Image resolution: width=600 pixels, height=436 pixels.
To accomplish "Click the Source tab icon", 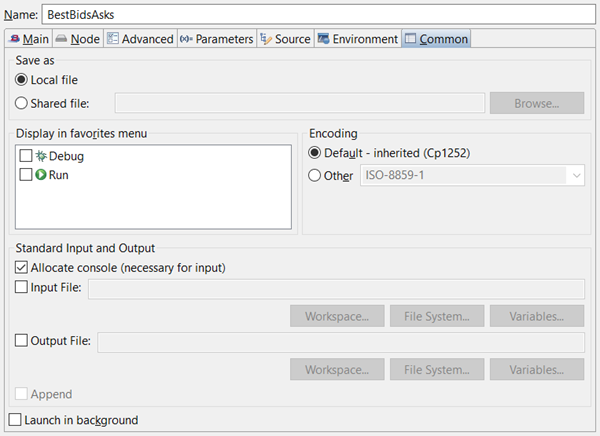I will (266, 39).
